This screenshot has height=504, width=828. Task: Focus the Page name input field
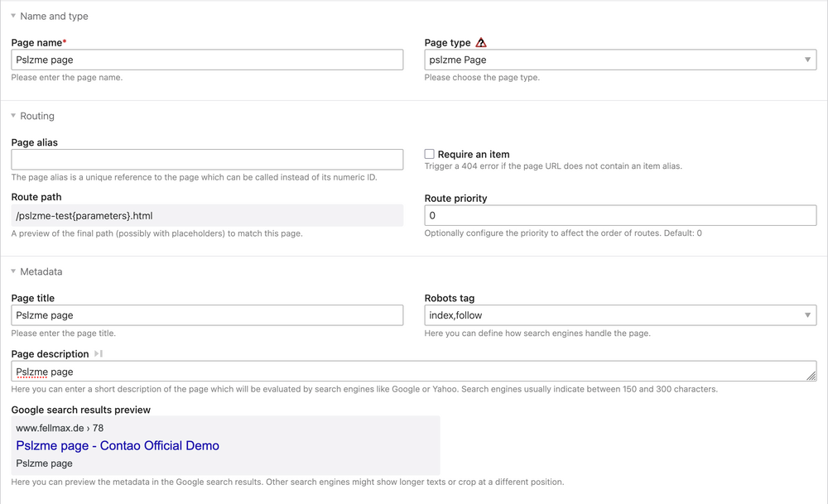click(x=207, y=60)
